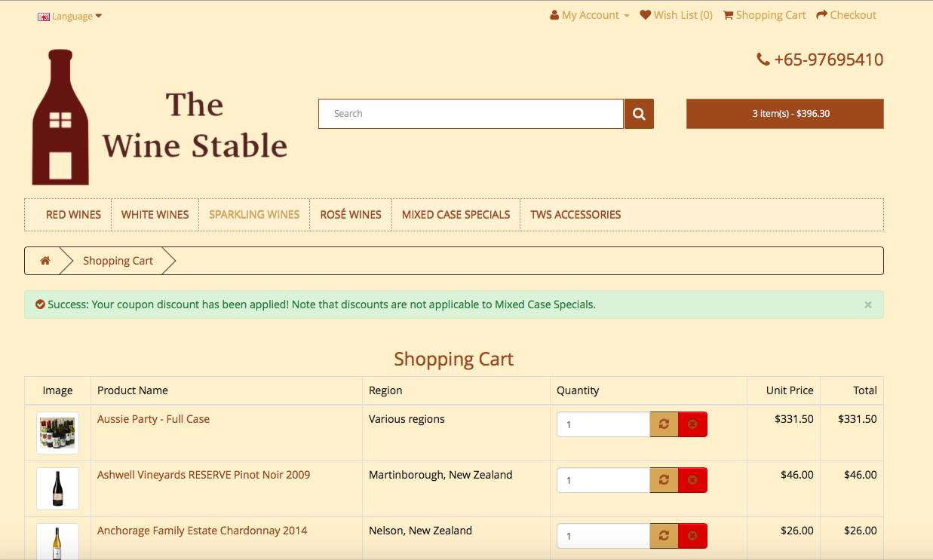The image size is (933, 560).
Task: Remove Ashwell Pinot Noir from cart
Action: tap(692, 480)
